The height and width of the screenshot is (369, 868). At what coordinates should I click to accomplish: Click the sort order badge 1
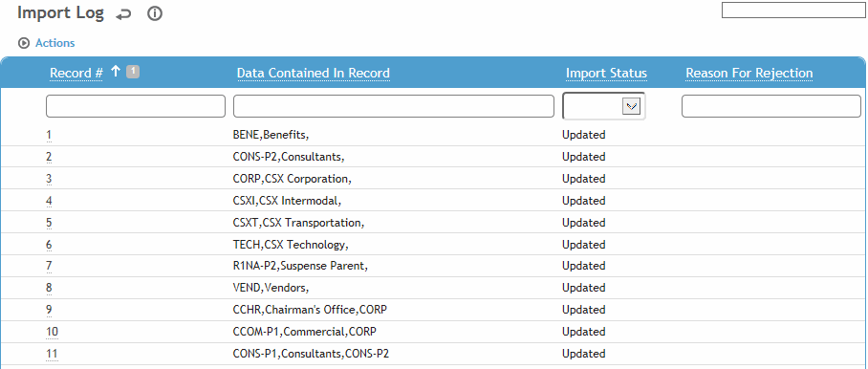click(x=133, y=72)
